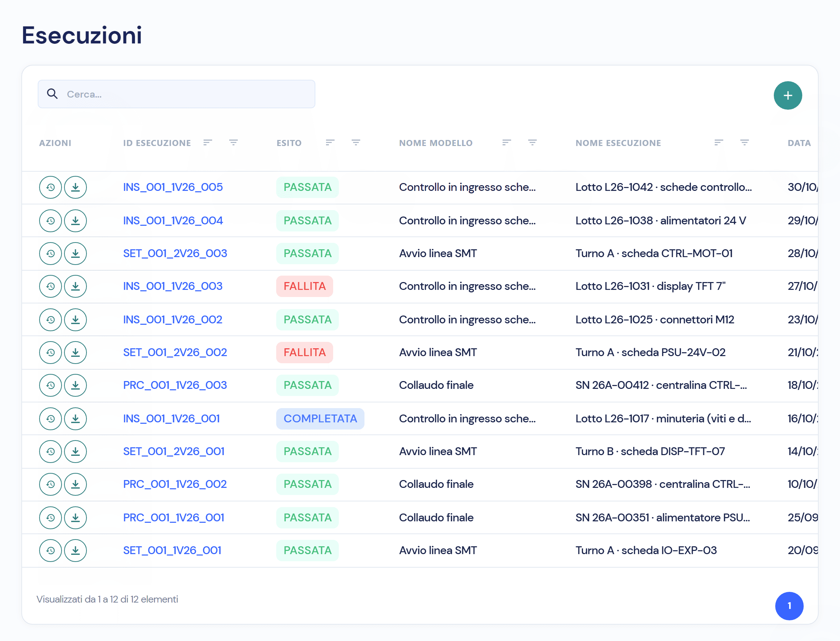
Task: Open execution link INS_001_1V26_005
Action: (173, 187)
